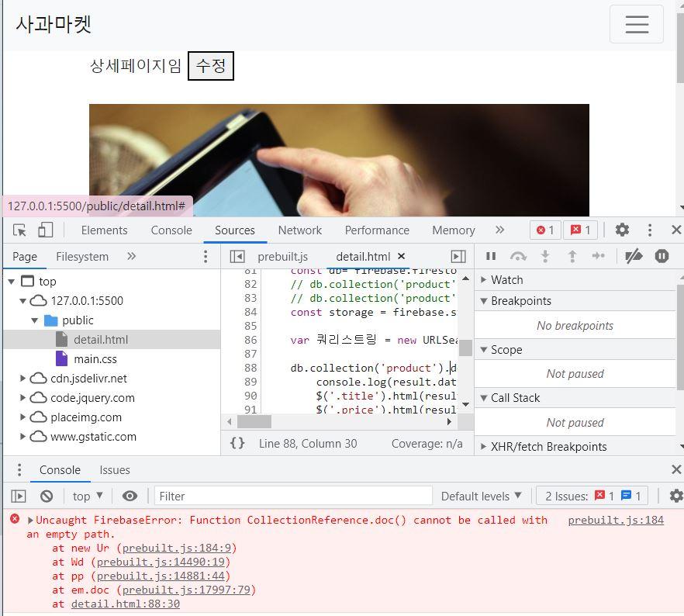This screenshot has height=616, width=684.
Task: Toggle pause on exceptions
Action: 662,256
